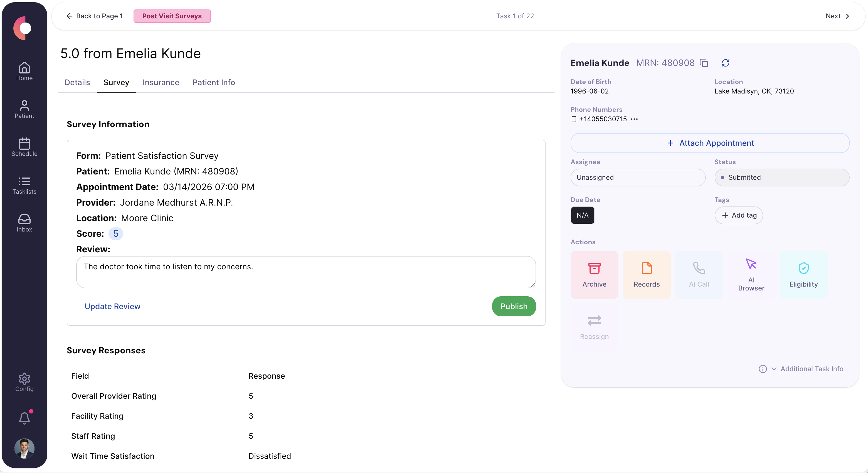The image size is (868, 473).
Task: Switch to the Insurance tab
Action: tap(161, 82)
